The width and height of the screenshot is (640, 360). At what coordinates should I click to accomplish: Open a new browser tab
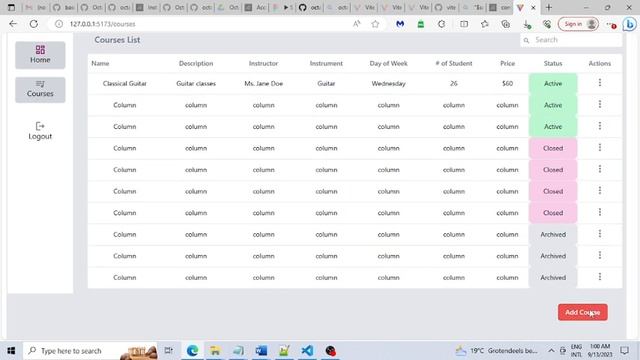pyautogui.click(x=549, y=7)
